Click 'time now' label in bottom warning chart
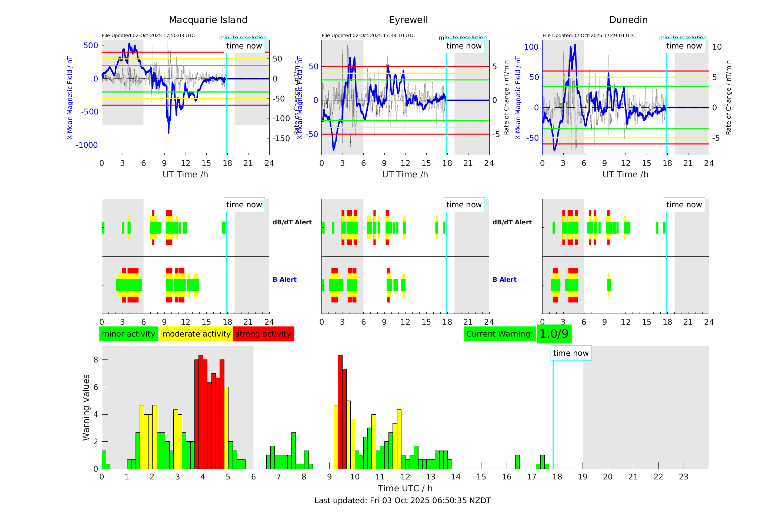This screenshot has height=532, width=784. [571, 353]
